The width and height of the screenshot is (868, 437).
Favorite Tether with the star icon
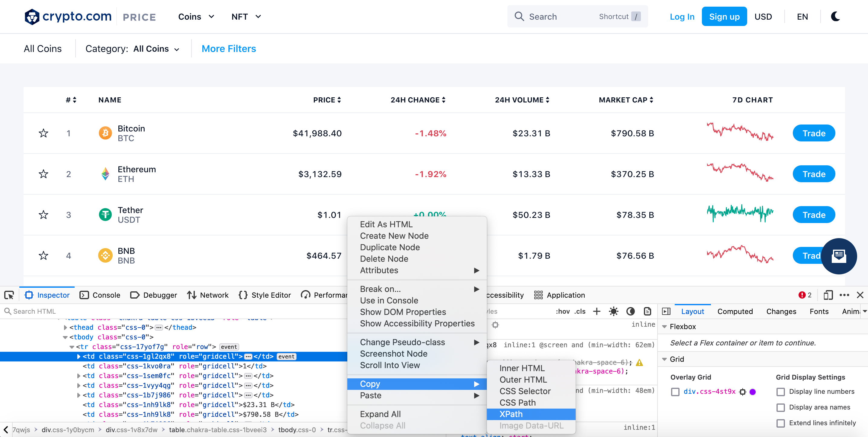pos(43,215)
